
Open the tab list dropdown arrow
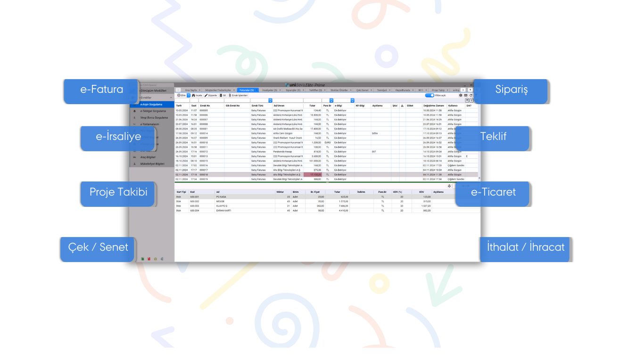coord(470,90)
